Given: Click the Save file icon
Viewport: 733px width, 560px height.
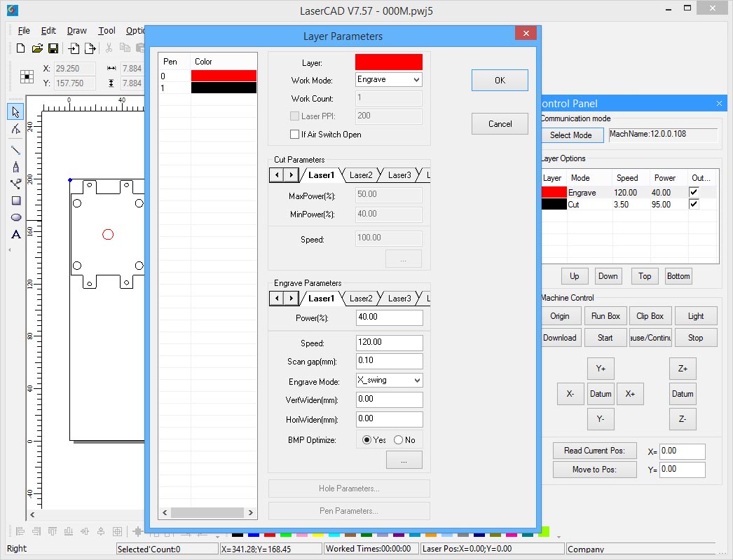Looking at the screenshot, I should 53,48.
